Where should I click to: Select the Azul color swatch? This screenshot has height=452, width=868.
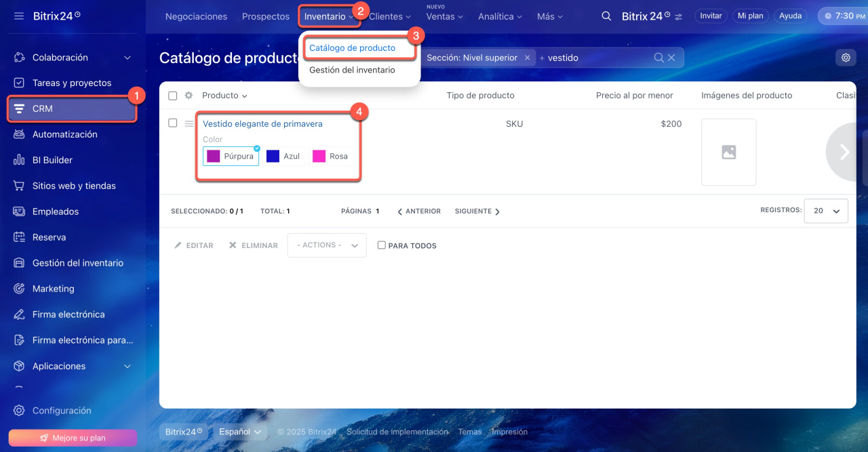283,156
